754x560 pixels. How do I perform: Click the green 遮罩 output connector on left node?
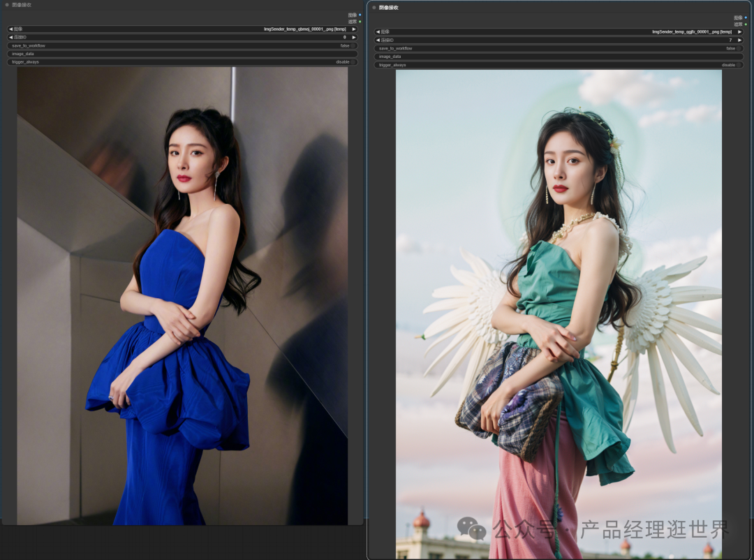pos(360,22)
